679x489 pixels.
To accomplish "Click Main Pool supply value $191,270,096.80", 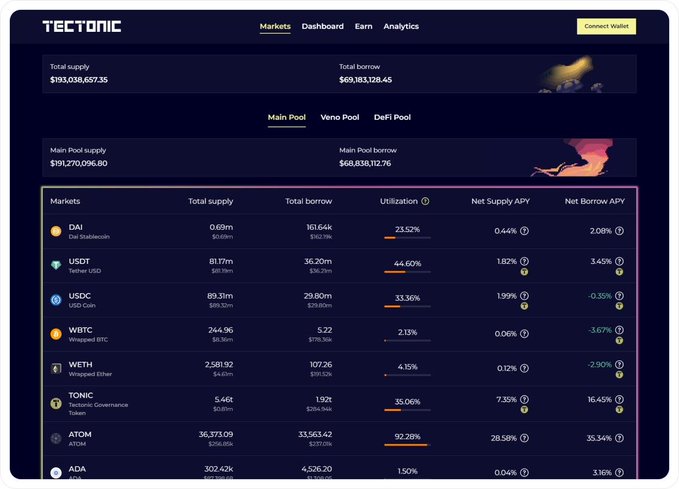I will 79,163.
